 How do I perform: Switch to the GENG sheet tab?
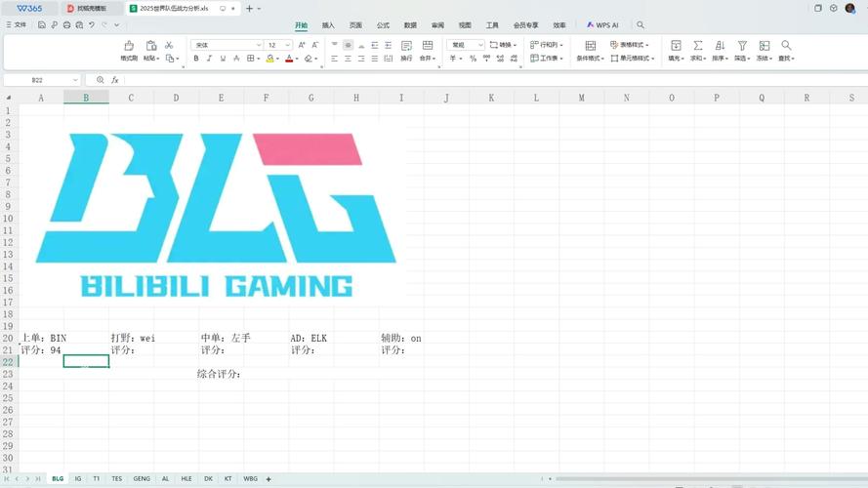142,478
